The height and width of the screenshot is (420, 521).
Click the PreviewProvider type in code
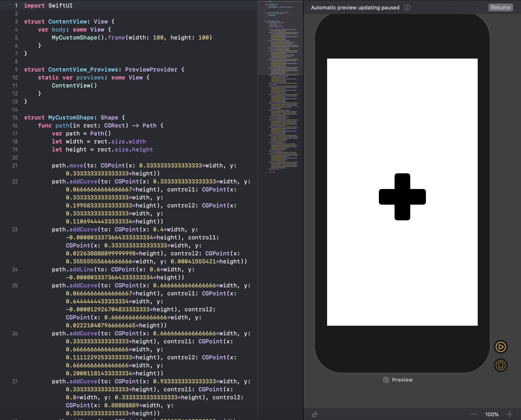pos(151,70)
